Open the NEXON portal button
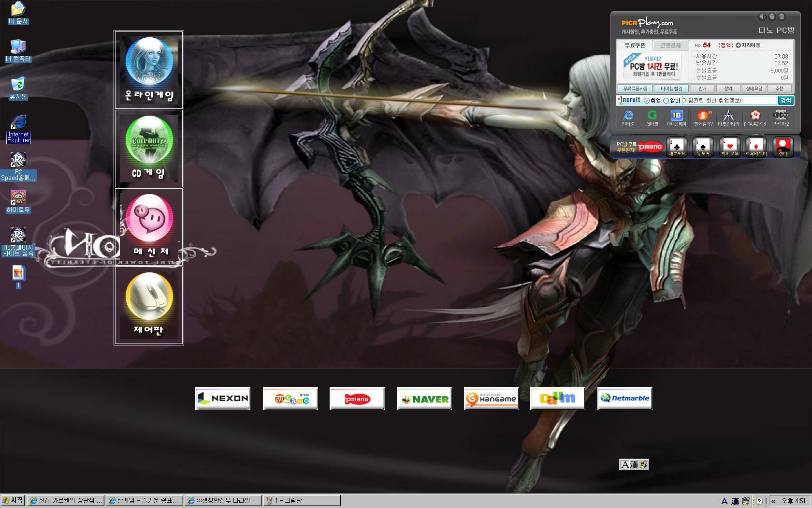Screen dimensions: 812x508 coord(223,399)
